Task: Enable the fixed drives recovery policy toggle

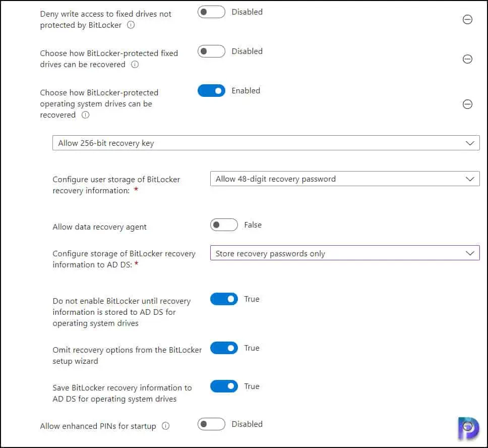Action: point(211,51)
